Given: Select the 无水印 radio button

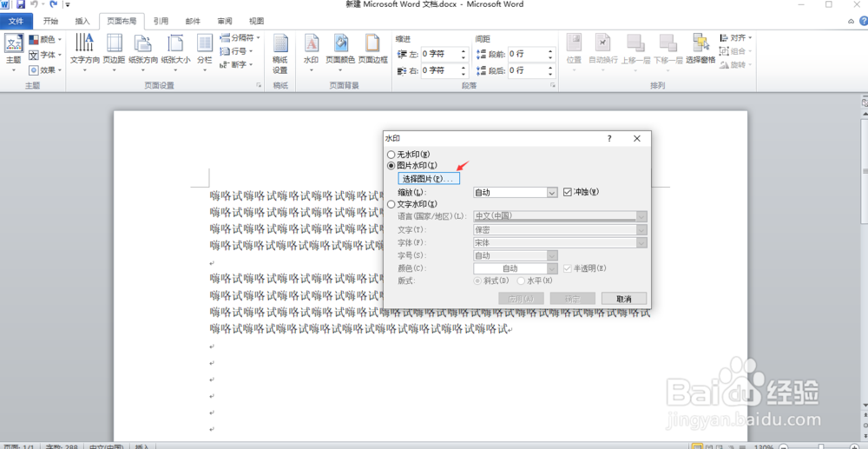Looking at the screenshot, I should tap(391, 155).
